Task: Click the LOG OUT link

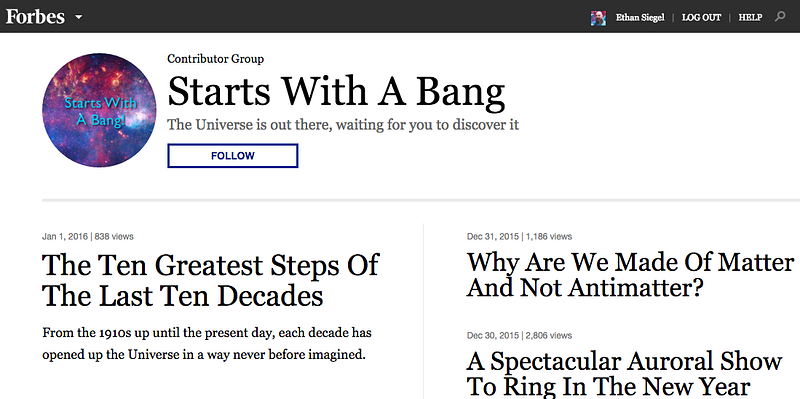Action: (x=702, y=18)
